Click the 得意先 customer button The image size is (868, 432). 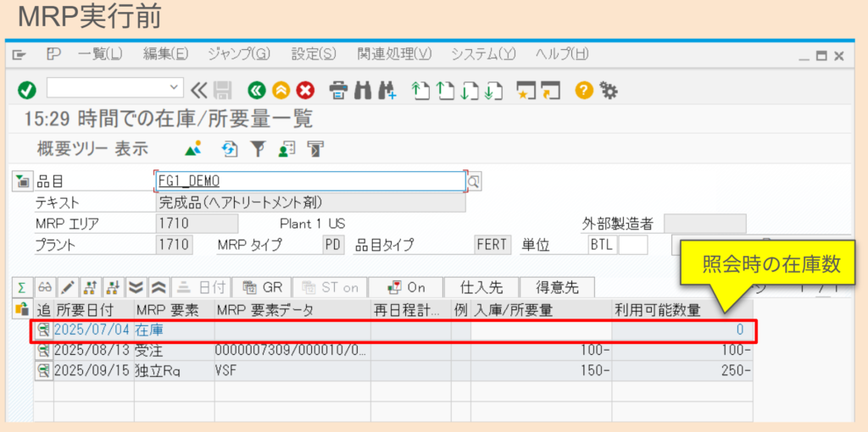(557, 287)
